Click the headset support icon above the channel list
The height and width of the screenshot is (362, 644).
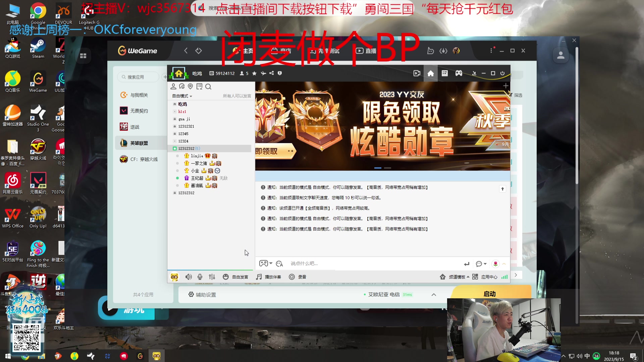182,86
